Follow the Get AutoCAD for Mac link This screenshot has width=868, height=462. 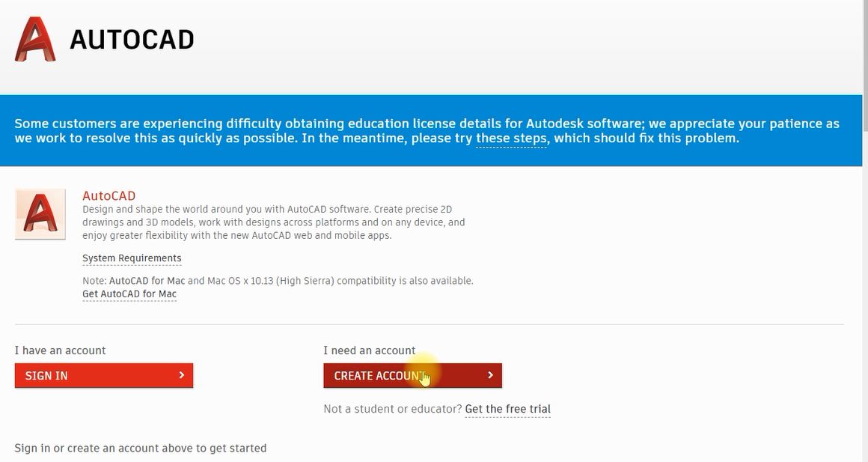tap(129, 294)
